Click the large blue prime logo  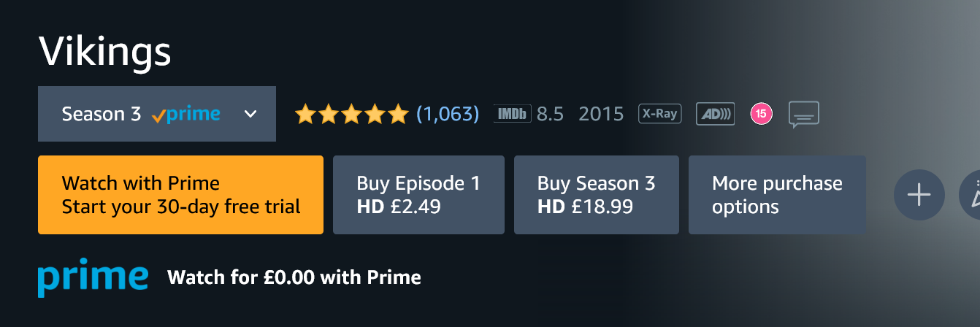click(93, 277)
